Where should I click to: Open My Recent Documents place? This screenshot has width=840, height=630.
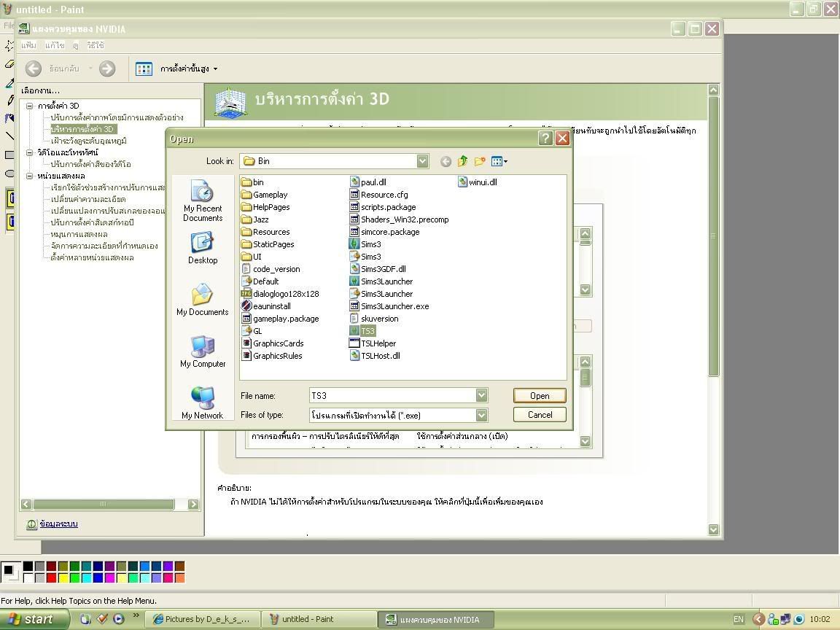tap(203, 201)
